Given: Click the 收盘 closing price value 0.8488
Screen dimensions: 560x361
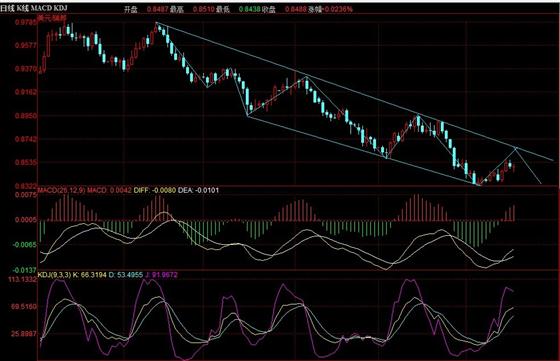Looking at the screenshot, I should (x=296, y=10).
